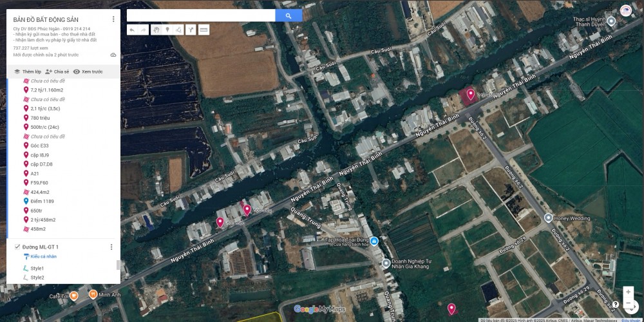
Task: Zoom out using the minus button
Action: pyautogui.click(x=628, y=303)
